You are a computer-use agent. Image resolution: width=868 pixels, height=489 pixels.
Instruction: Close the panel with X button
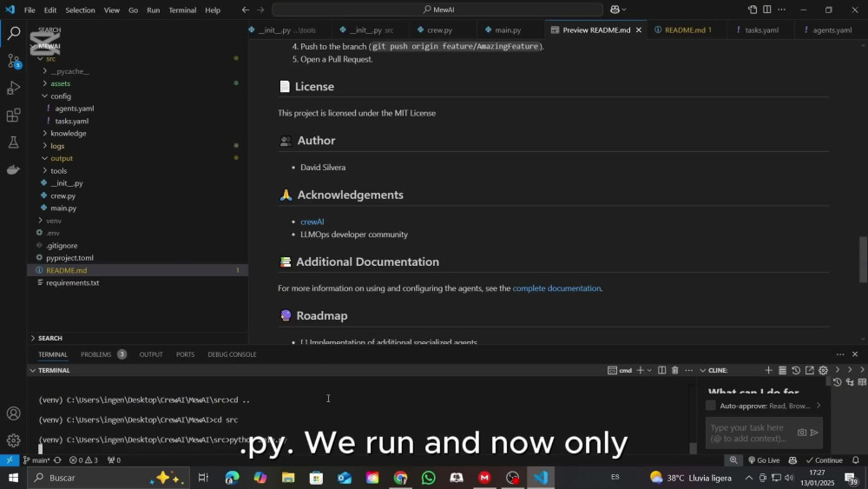pos(855,354)
